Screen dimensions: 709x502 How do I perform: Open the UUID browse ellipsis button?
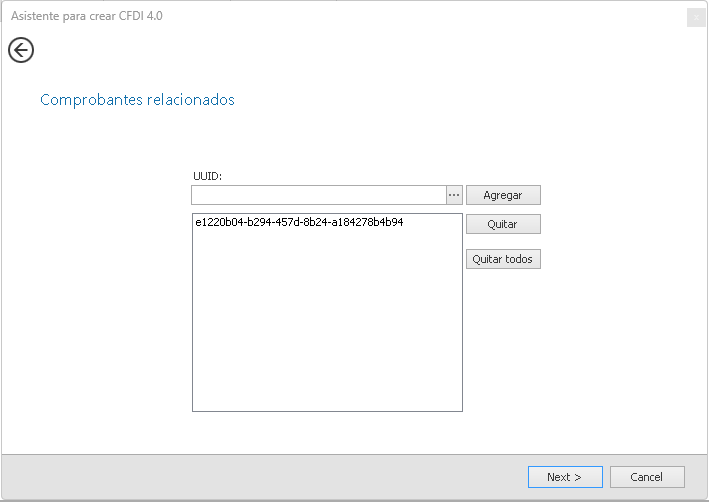pyautogui.click(x=454, y=195)
